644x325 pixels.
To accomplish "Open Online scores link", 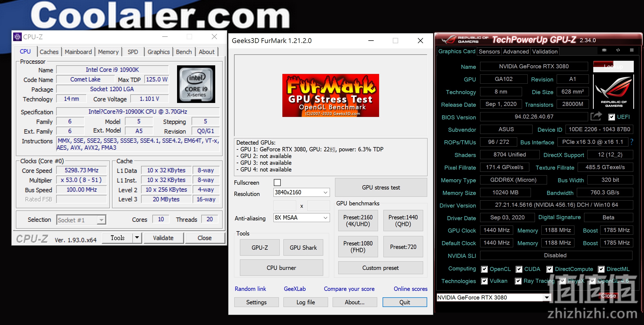I will (410, 289).
